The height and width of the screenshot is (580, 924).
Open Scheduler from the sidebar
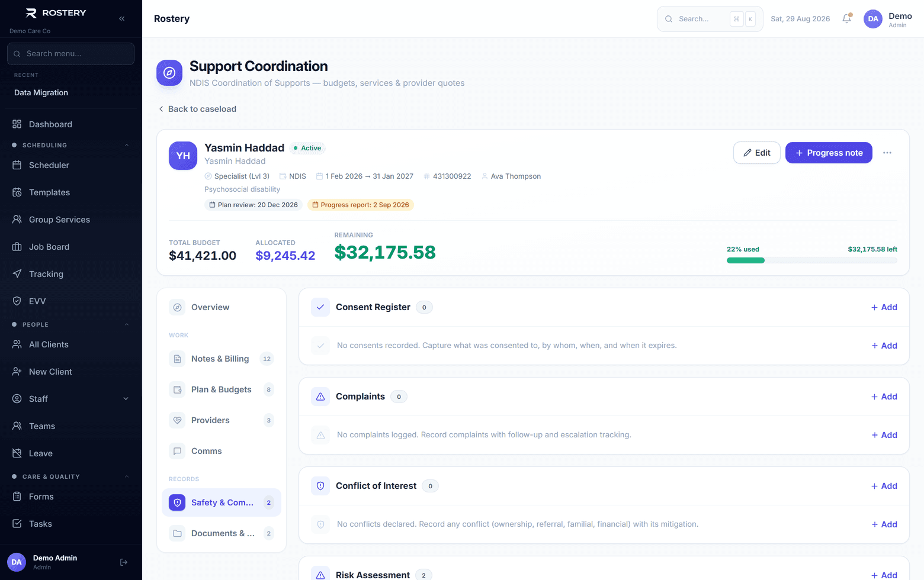pyautogui.click(x=71, y=165)
